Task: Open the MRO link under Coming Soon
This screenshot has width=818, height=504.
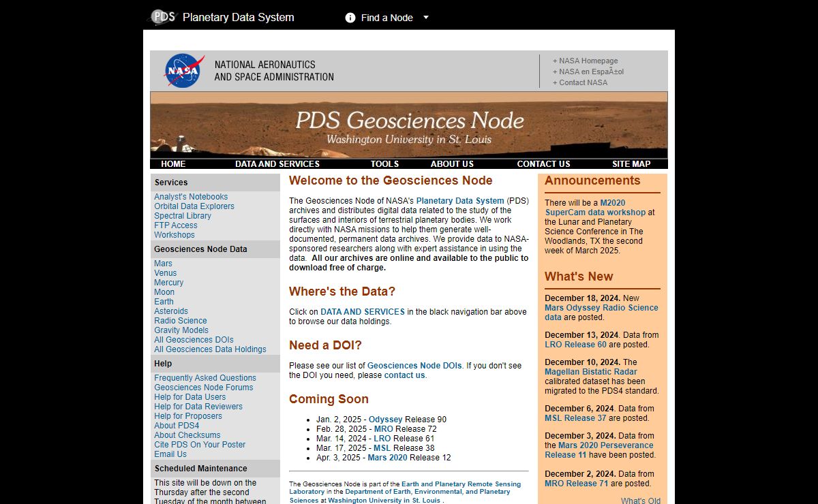Action: point(383,429)
